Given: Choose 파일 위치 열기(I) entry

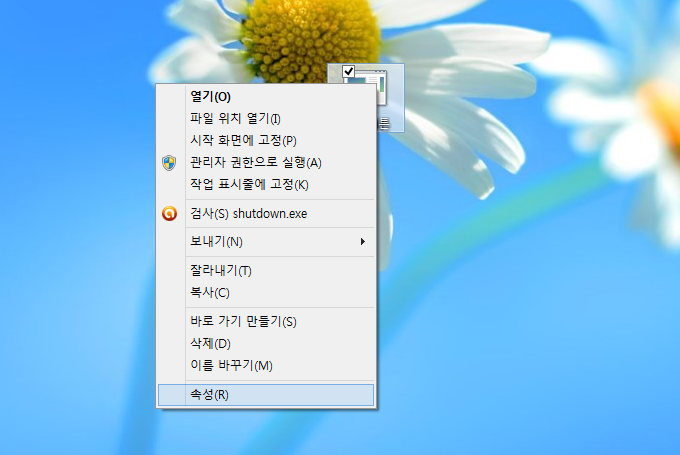Looking at the screenshot, I should pos(266,118).
